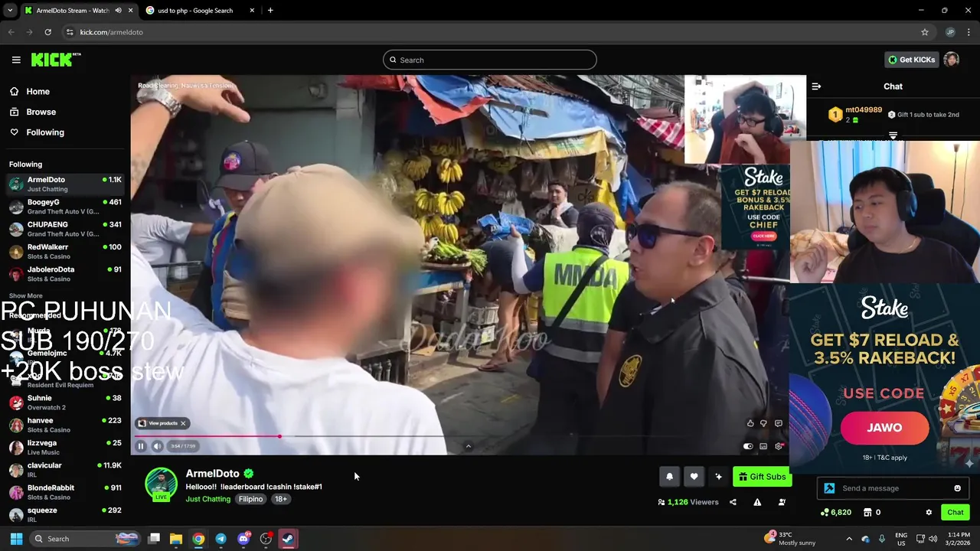Toggle the follow heart button
This screenshot has height=551, width=980.
click(694, 477)
